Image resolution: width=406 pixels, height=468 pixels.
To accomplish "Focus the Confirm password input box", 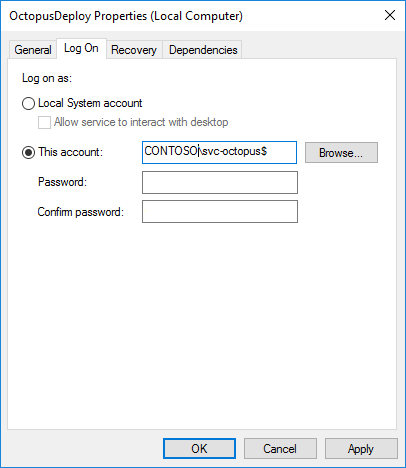I will [x=220, y=211].
